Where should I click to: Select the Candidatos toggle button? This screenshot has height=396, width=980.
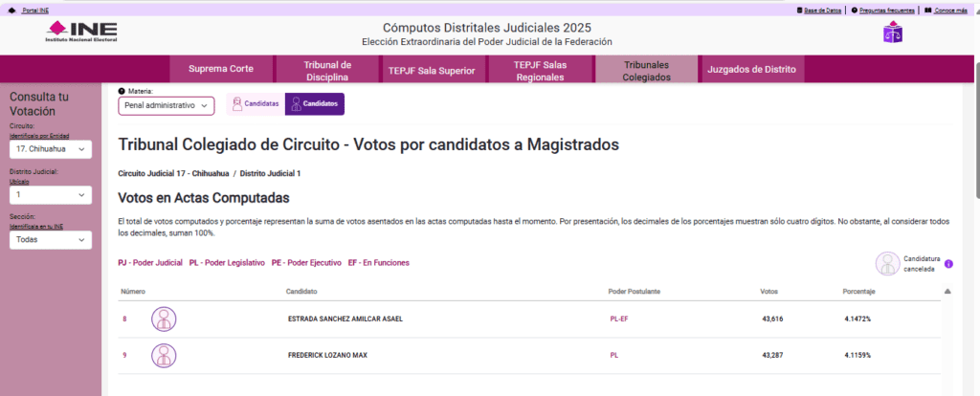coord(315,102)
